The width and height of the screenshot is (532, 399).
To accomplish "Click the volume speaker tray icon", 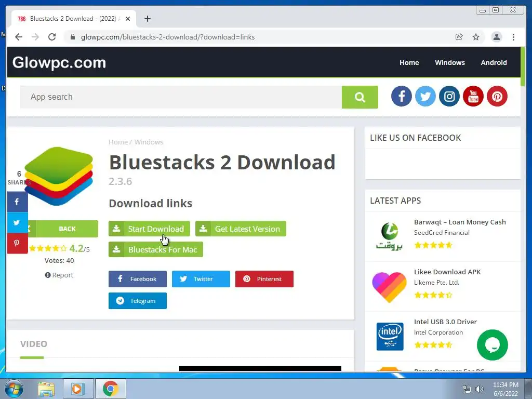I will (480, 389).
